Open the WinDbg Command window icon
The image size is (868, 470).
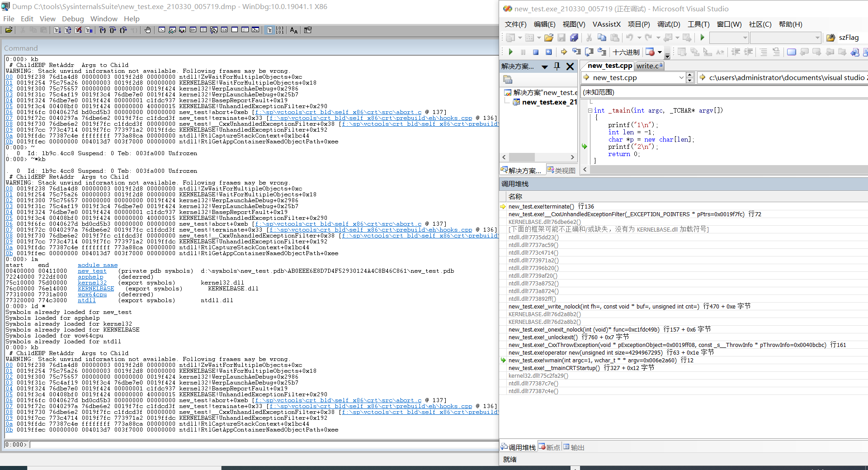tap(162, 30)
